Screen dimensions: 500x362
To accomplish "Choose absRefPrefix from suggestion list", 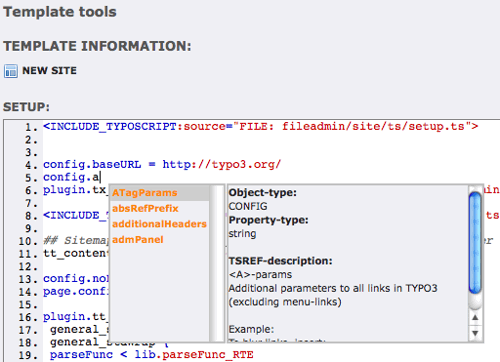I will (145, 208).
